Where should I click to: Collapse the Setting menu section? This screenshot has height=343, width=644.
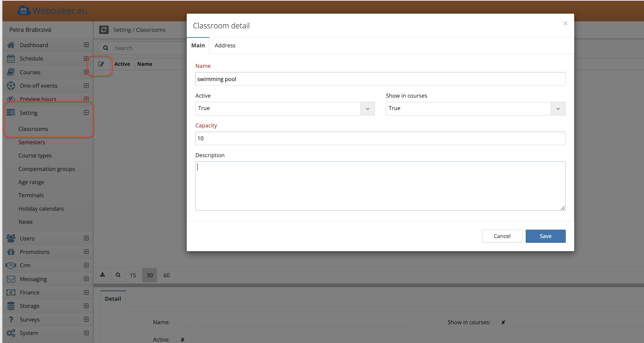(x=86, y=113)
